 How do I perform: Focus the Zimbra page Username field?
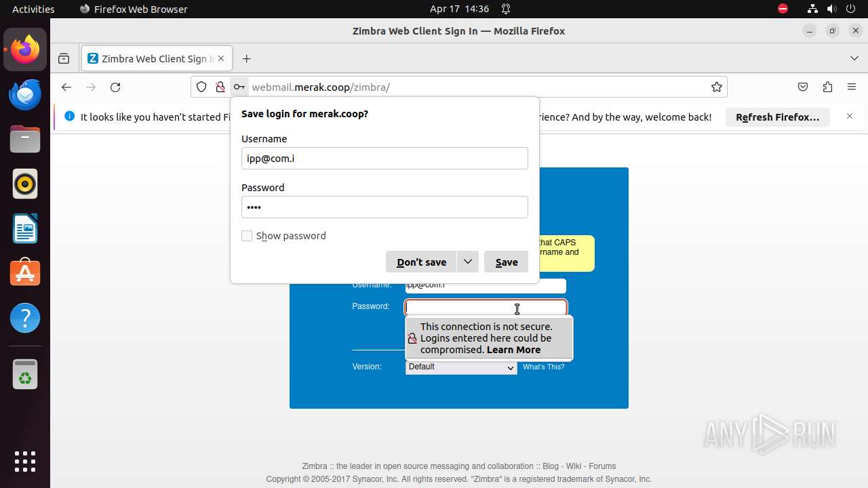(x=486, y=287)
